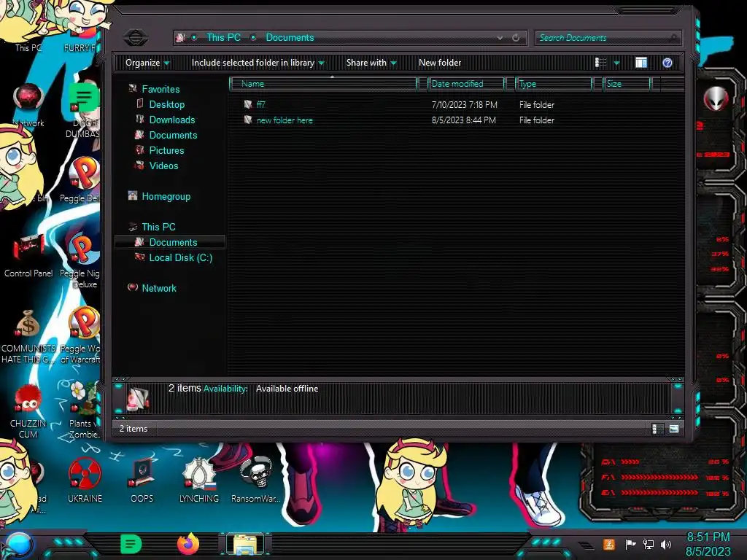Open Network desktop icon
The image size is (747, 560).
(28, 106)
